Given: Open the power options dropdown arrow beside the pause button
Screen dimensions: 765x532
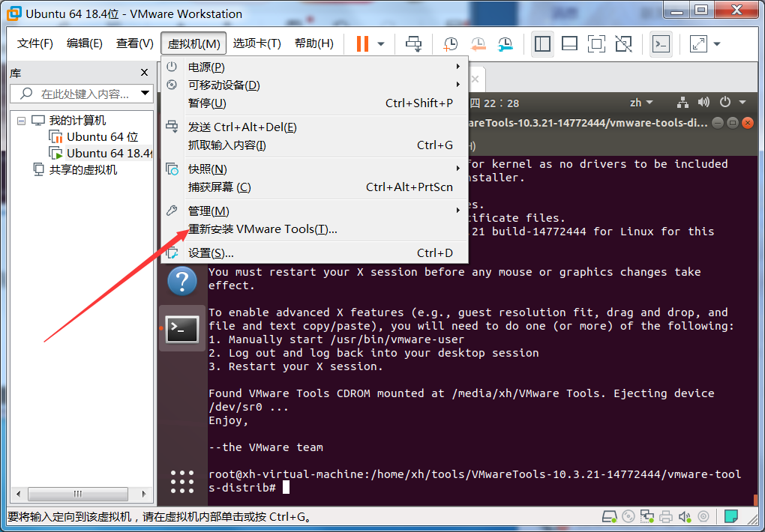Looking at the screenshot, I should (381, 44).
